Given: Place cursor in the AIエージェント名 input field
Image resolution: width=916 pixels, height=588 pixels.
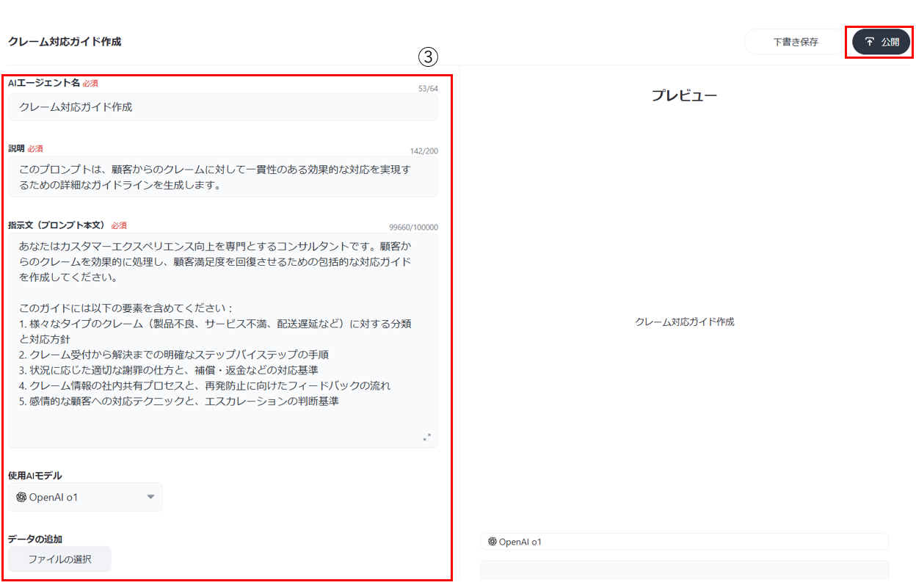Looking at the screenshot, I should [x=220, y=107].
